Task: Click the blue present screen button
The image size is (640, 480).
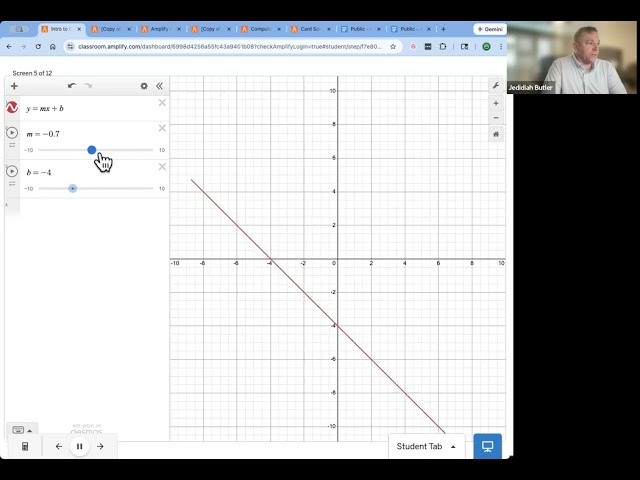Action: click(x=487, y=446)
